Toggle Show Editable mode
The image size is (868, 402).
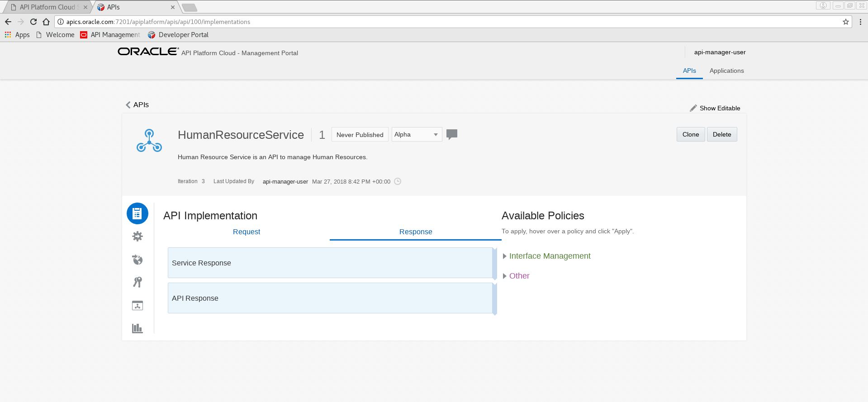coord(715,108)
